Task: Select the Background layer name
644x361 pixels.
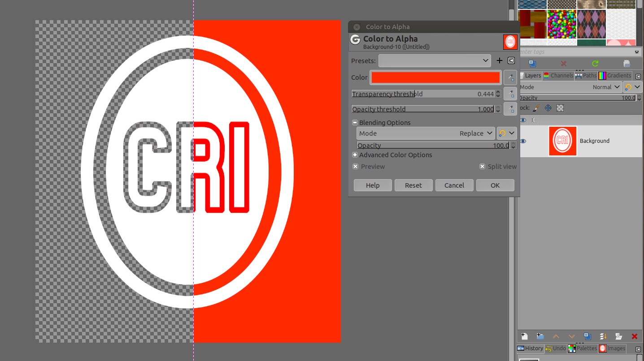Action: point(594,141)
